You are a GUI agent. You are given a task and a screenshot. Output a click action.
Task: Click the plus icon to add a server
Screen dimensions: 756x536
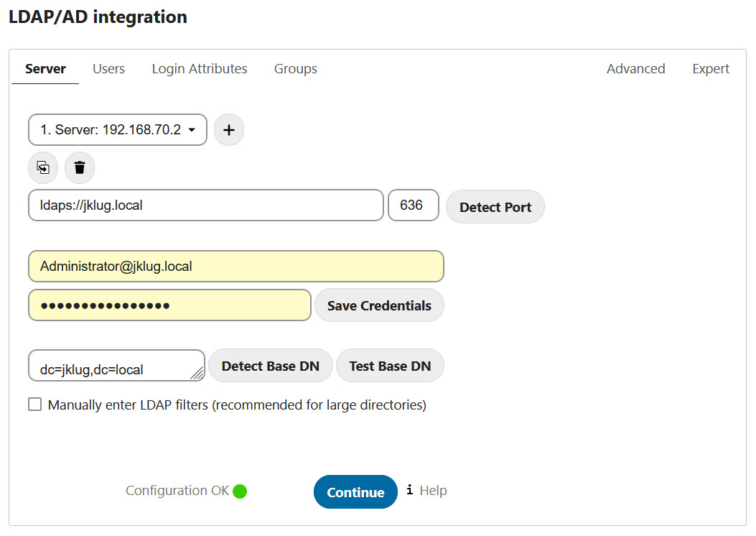coord(228,129)
